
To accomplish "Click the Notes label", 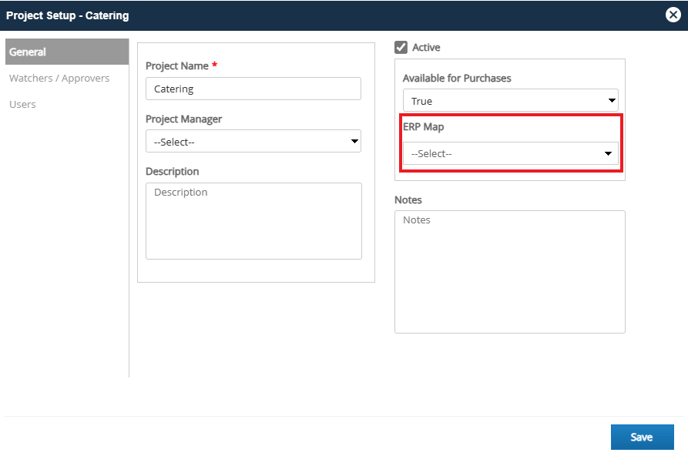I will pos(408,200).
